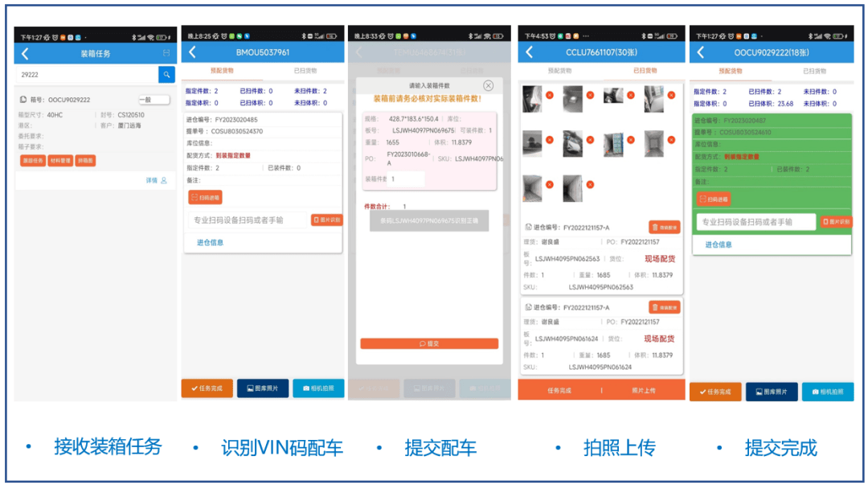Submit the dialog with orange 提交 button
868x489 pixels.
pyautogui.click(x=429, y=343)
